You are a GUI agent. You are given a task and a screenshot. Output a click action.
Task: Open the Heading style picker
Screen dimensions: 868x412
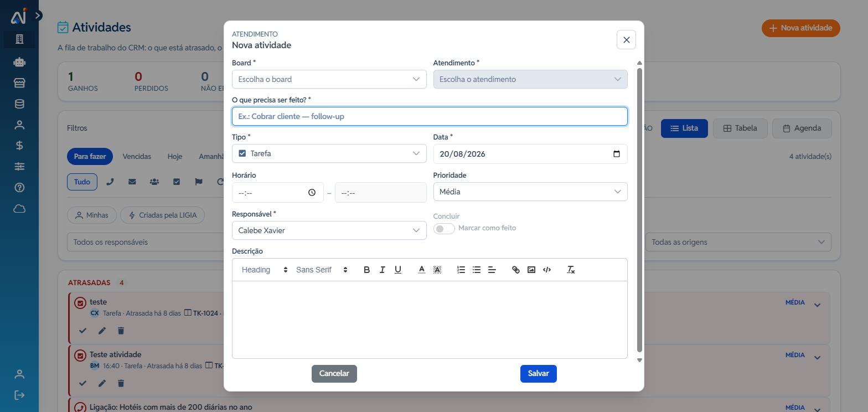point(264,270)
